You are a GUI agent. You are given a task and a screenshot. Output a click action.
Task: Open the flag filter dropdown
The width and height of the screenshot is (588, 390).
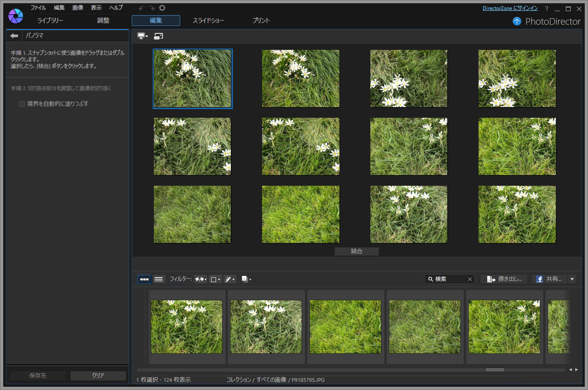[x=201, y=279]
